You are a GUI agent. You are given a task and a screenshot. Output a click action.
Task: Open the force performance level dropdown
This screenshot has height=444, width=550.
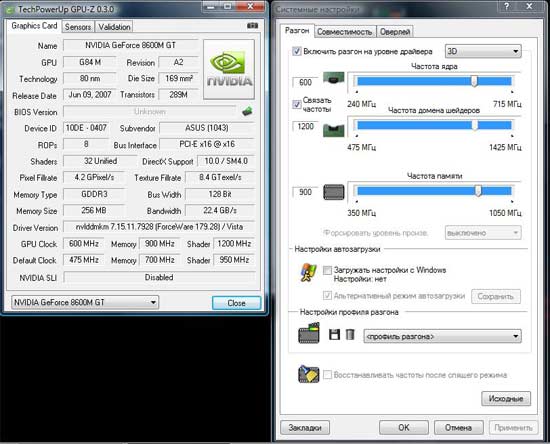[x=483, y=233]
